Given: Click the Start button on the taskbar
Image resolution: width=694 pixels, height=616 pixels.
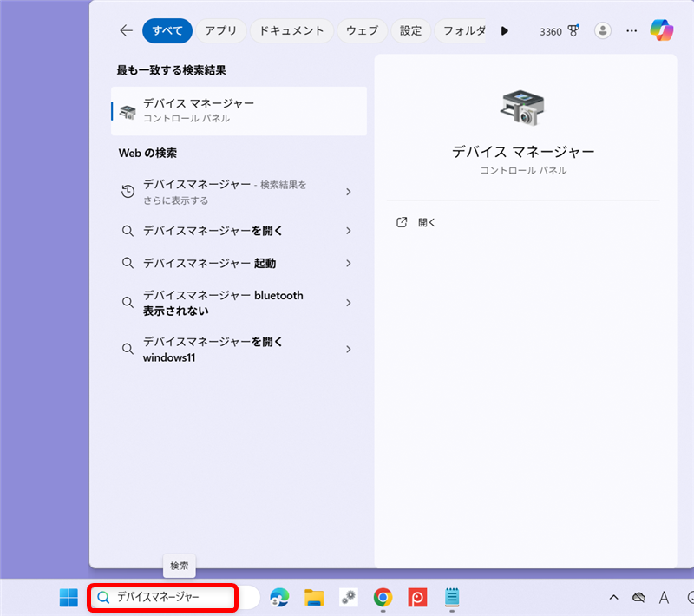Looking at the screenshot, I should pos(68,598).
